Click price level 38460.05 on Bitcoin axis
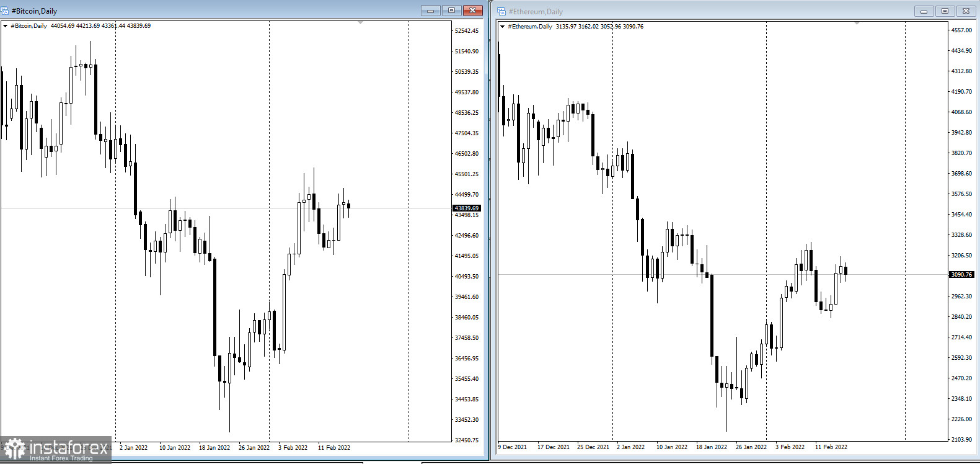The height and width of the screenshot is (464, 980). click(467, 318)
